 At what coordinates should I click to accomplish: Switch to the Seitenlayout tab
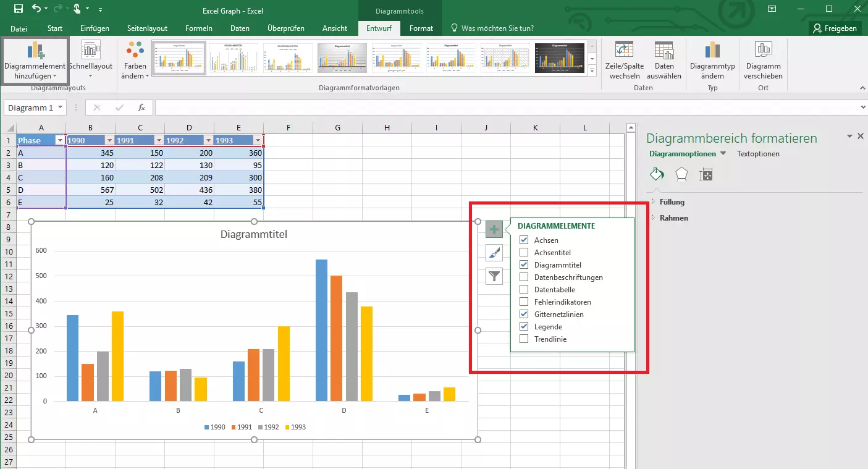click(x=147, y=28)
